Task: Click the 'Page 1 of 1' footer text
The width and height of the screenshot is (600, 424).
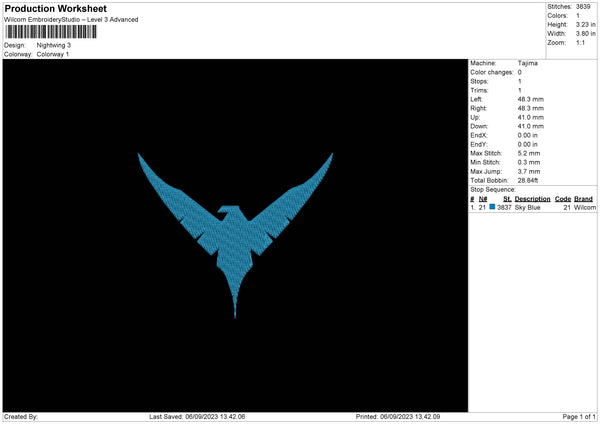Action: (579, 417)
